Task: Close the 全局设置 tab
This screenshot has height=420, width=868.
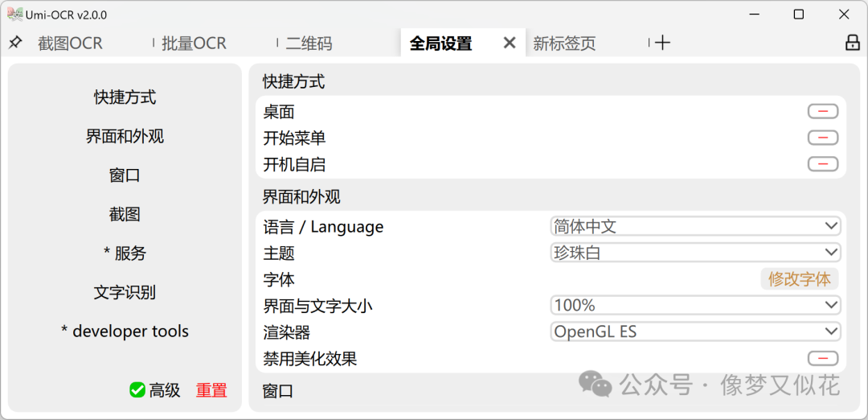Action: pos(510,43)
